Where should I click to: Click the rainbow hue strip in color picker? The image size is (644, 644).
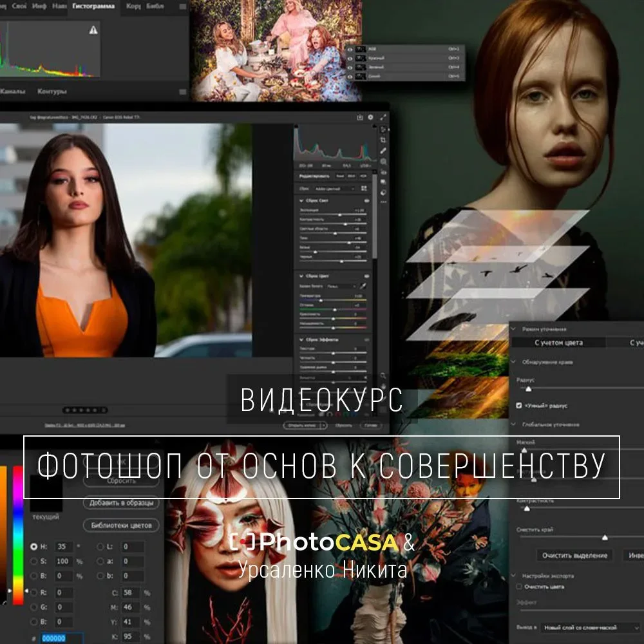click(17, 535)
